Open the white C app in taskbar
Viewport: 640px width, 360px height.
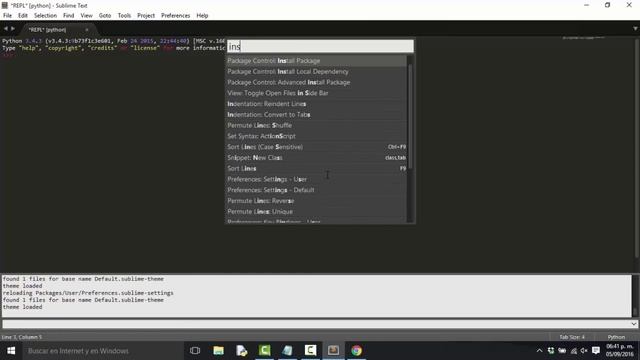click(x=310, y=351)
